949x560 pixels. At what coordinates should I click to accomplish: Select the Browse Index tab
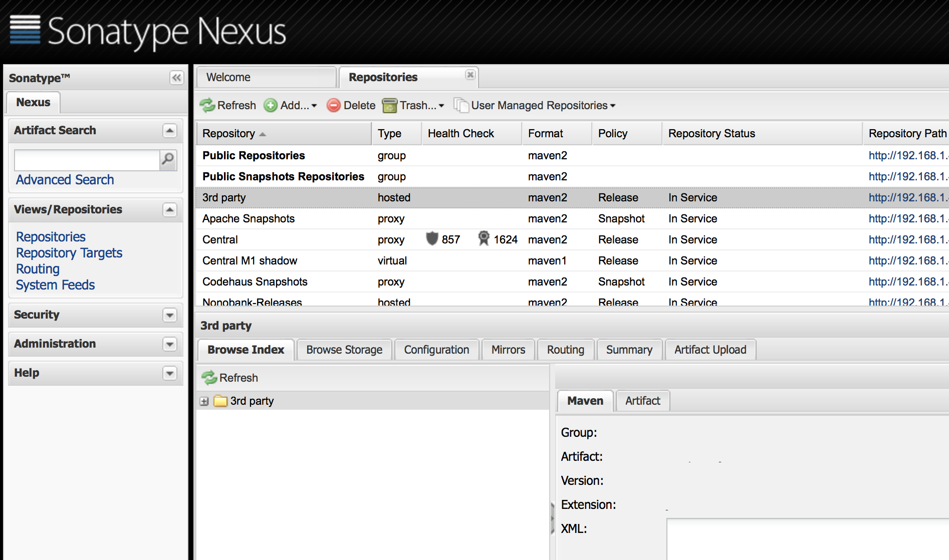click(x=246, y=350)
